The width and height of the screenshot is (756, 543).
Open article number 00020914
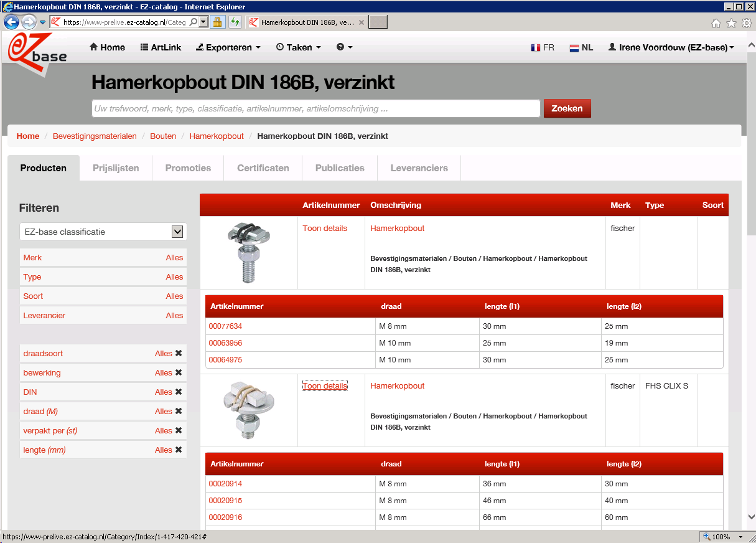(225, 484)
